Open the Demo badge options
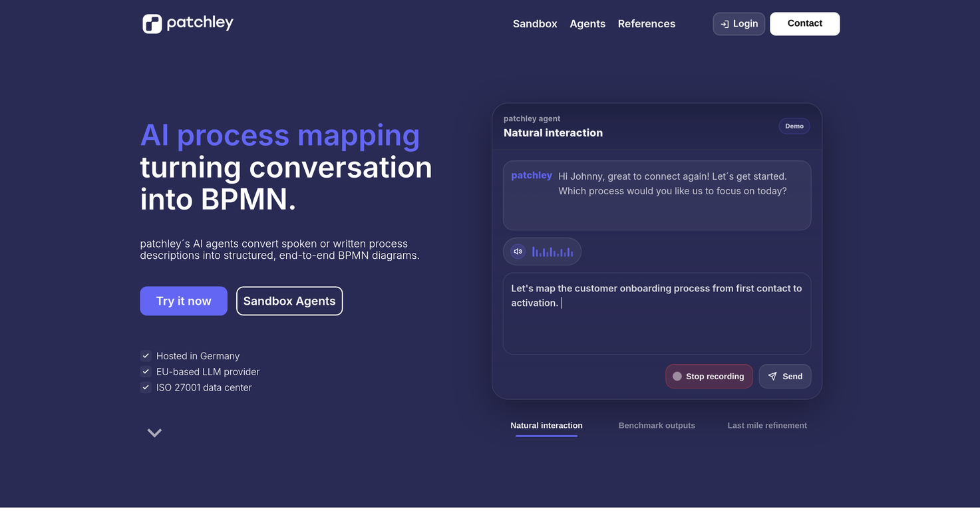The width and height of the screenshot is (980, 511). (794, 126)
